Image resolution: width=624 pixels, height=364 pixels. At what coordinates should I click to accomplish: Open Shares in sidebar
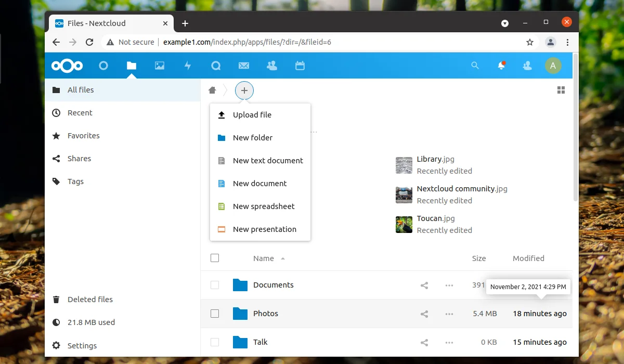123,159
